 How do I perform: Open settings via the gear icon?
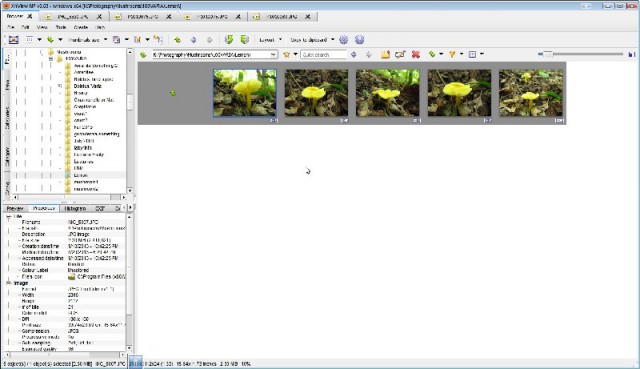pyautogui.click(x=344, y=40)
